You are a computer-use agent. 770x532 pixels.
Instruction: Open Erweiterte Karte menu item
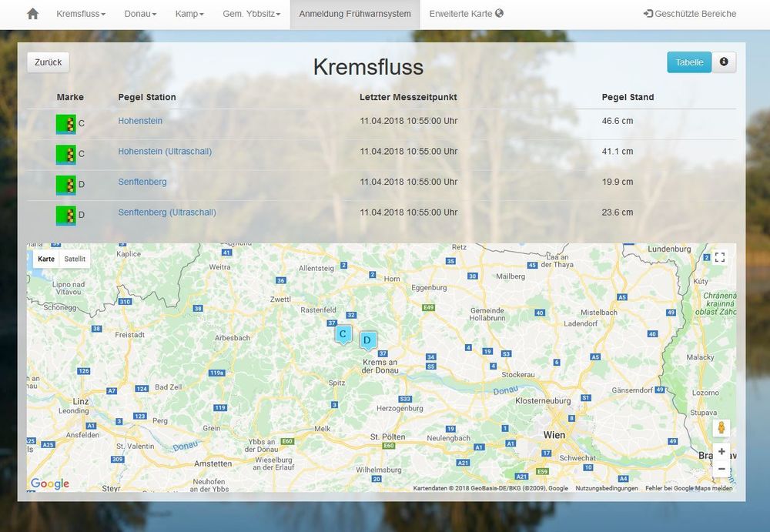click(466, 14)
